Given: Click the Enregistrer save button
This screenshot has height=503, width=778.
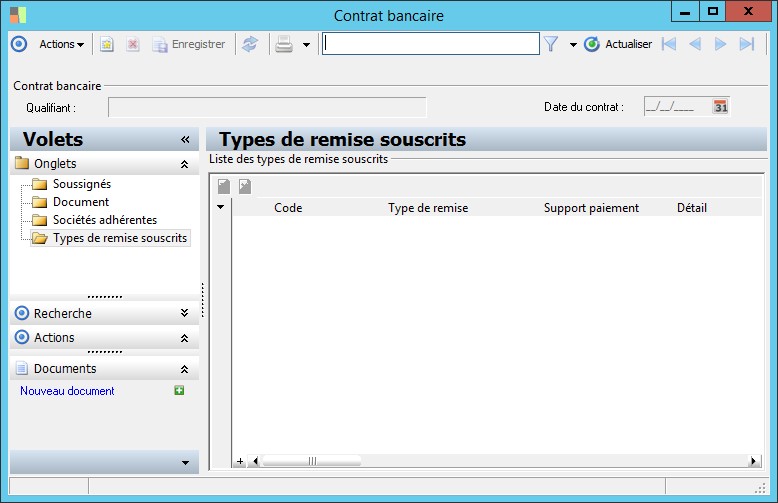Looking at the screenshot, I should [x=189, y=44].
